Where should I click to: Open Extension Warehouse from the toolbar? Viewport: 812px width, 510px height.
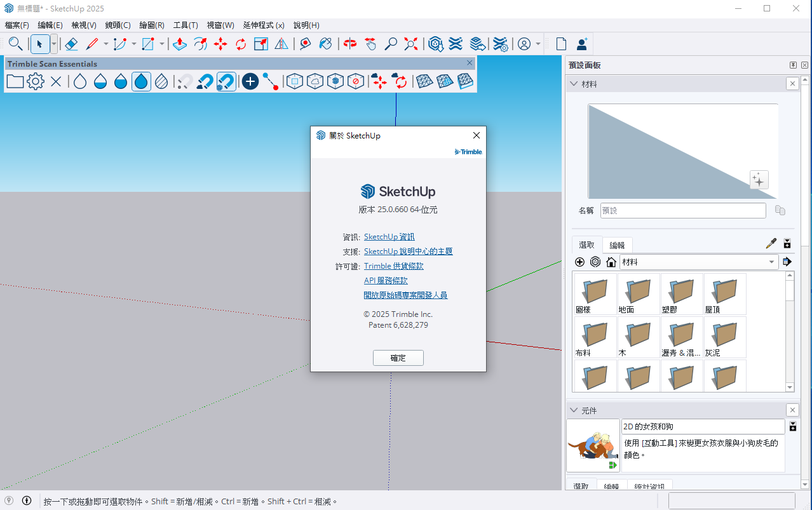pos(456,44)
